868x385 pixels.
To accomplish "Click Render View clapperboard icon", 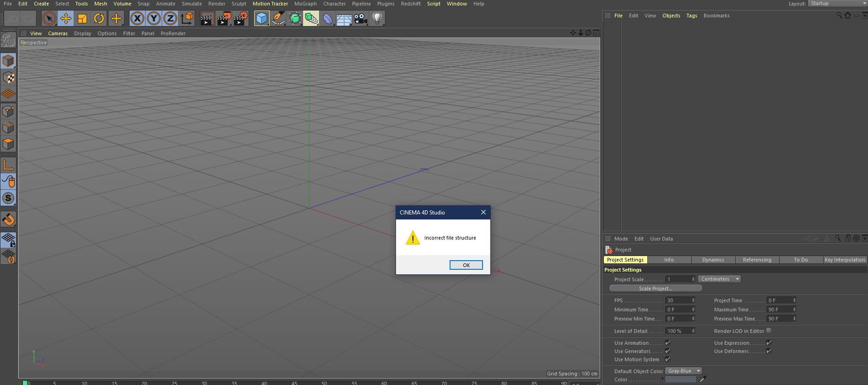I will pos(207,18).
